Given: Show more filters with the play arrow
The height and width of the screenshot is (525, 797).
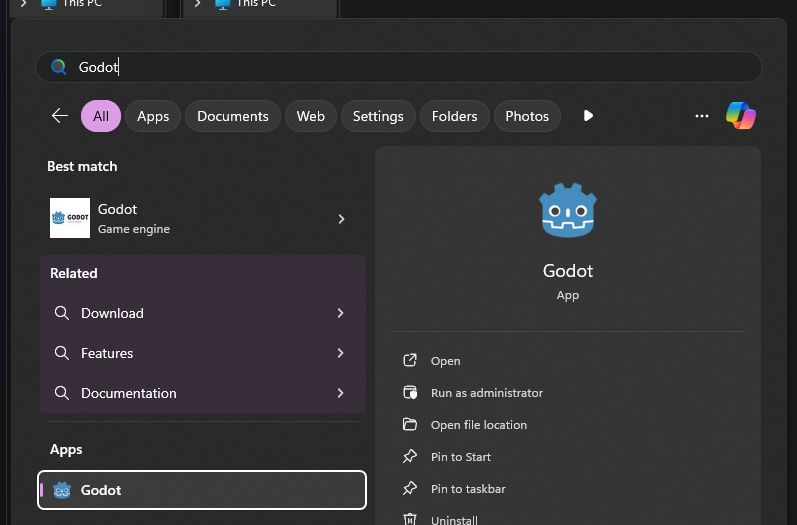Looking at the screenshot, I should [588, 116].
